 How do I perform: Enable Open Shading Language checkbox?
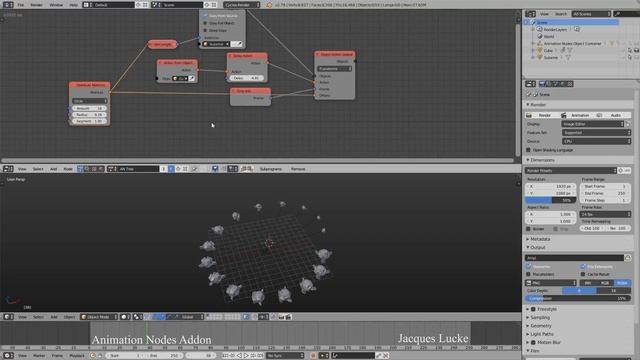[x=528, y=150]
